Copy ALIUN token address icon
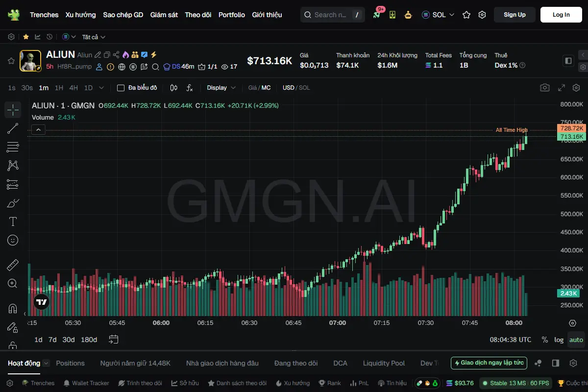The width and height of the screenshot is (588, 392). coord(107,55)
